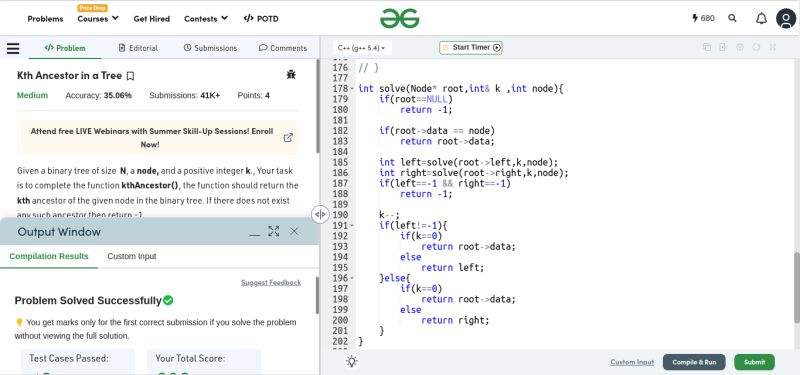The height and width of the screenshot is (375, 800).
Task: Click the Your Total Score card
Action: pyautogui.click(x=204, y=362)
